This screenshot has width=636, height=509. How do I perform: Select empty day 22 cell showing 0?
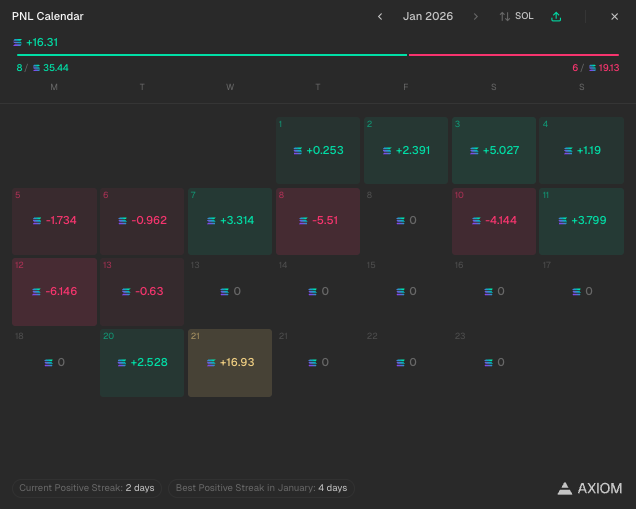pos(406,363)
